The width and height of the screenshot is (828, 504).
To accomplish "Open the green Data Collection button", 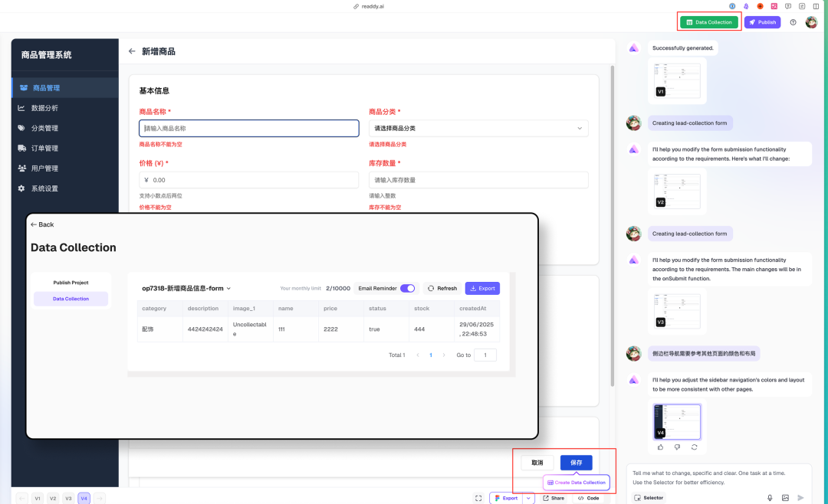I will (x=709, y=22).
